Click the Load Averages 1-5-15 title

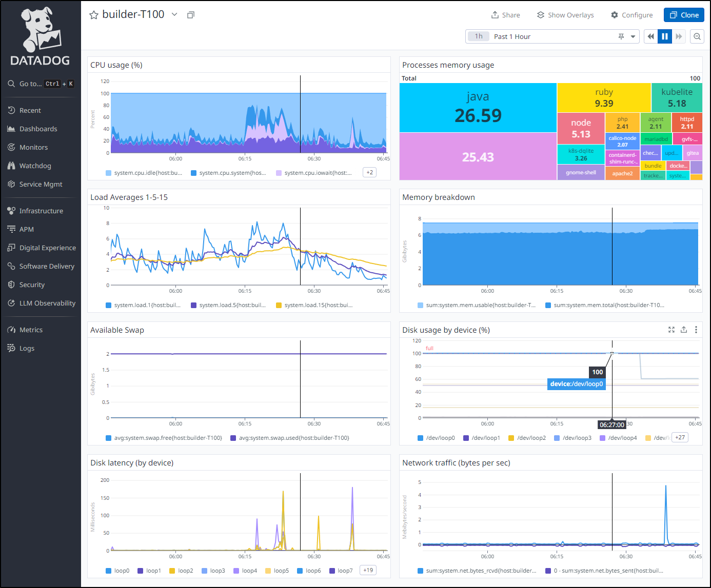[x=129, y=197]
